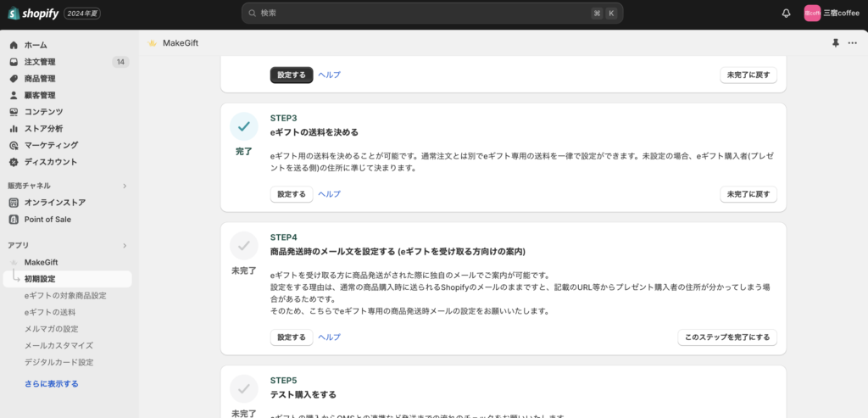Expand the アプリ section chevron

coord(125,245)
